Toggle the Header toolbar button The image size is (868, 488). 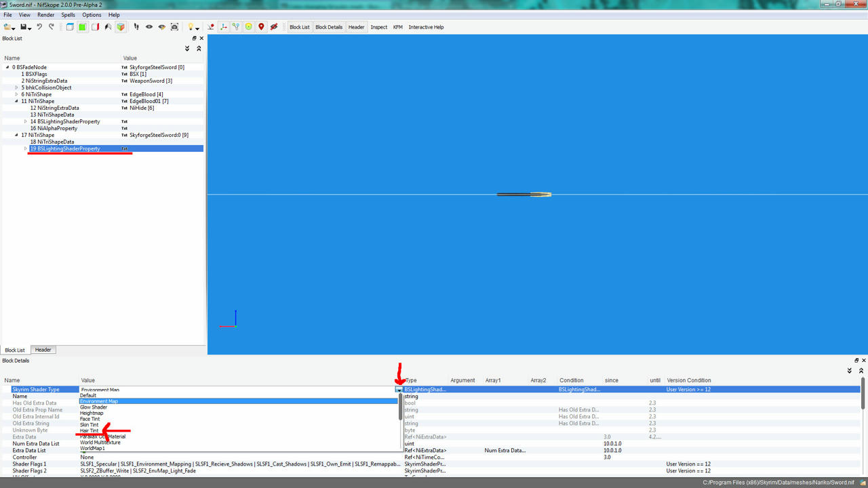[x=357, y=27]
